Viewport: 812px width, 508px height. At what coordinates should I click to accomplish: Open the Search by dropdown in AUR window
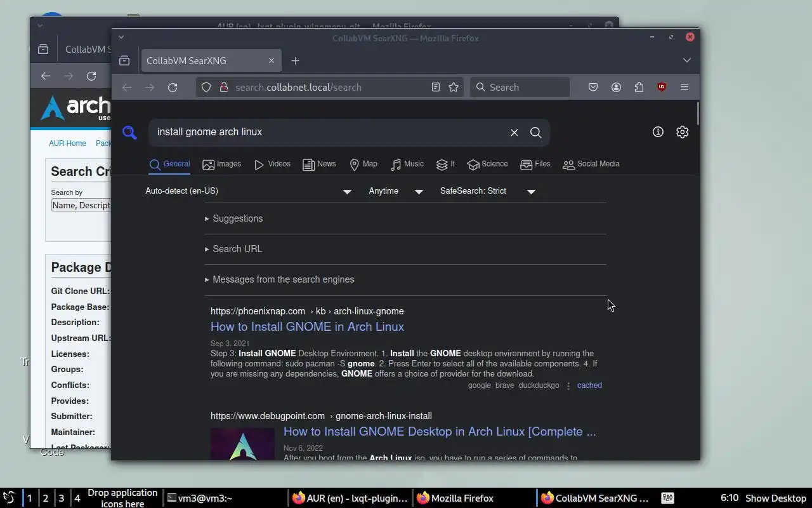[81, 205]
